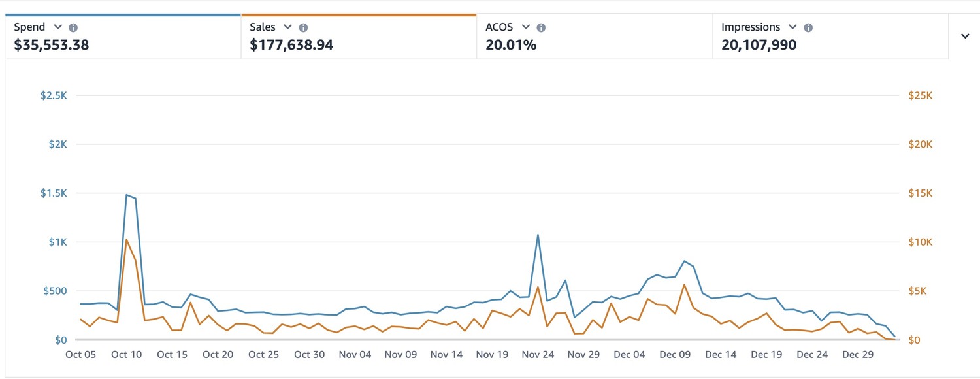Click the Oct 30 date axis label
The height and width of the screenshot is (379, 980).
310,355
